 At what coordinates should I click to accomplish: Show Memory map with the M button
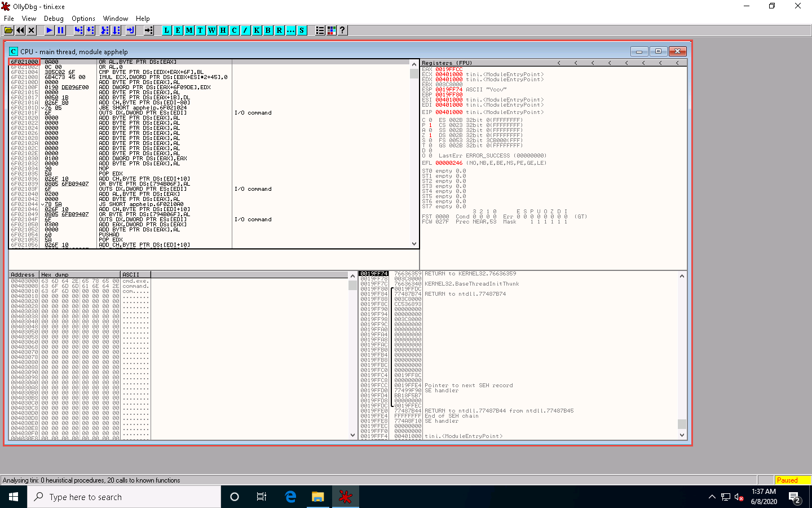pos(189,30)
